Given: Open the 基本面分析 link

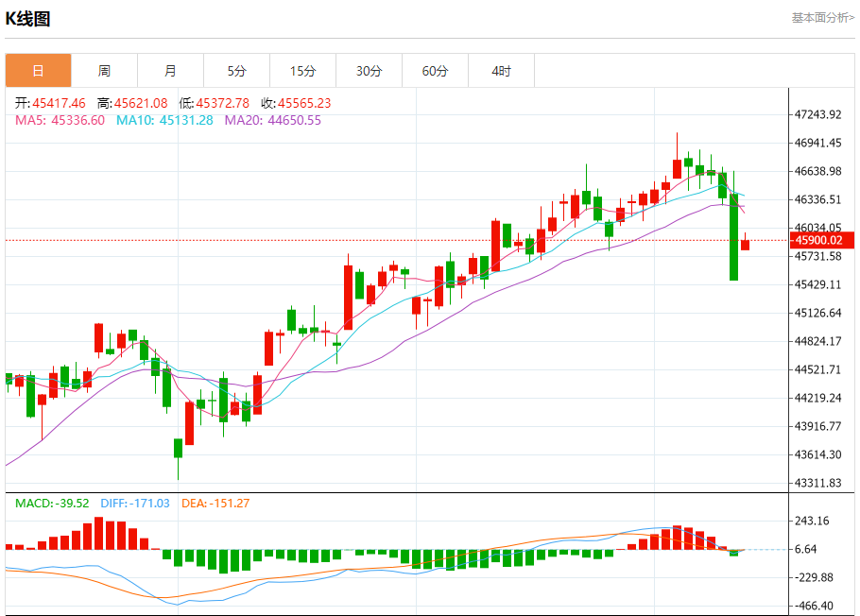Looking at the screenshot, I should (822, 18).
